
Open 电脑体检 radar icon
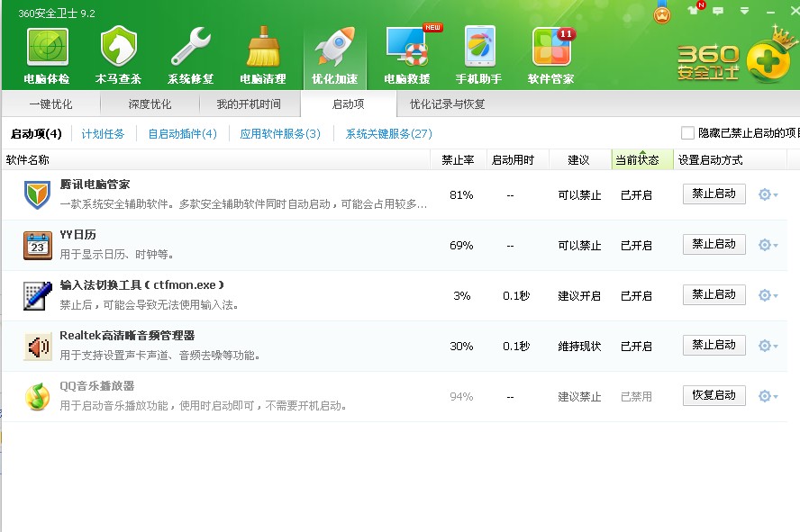[47, 48]
